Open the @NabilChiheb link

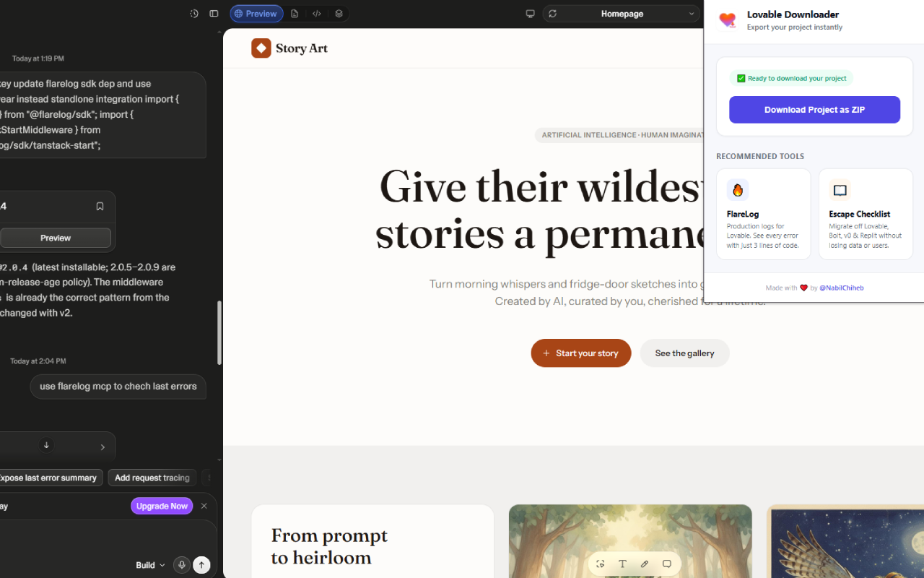(x=842, y=288)
